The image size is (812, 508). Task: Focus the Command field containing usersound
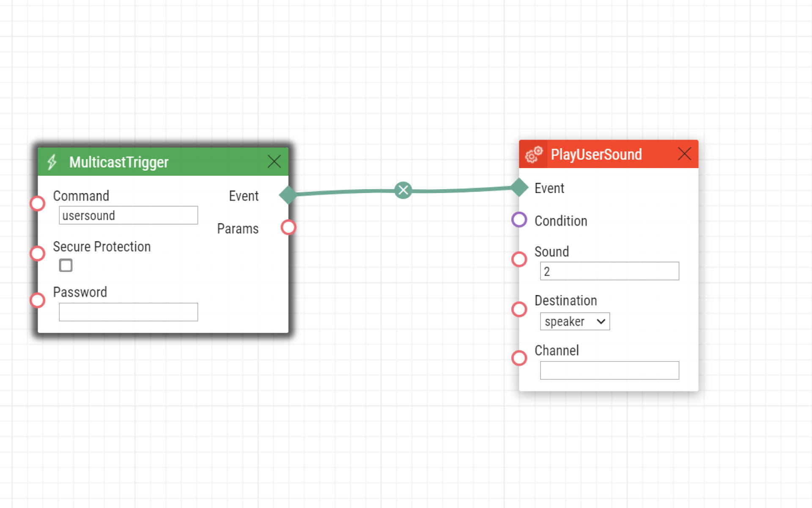[128, 215]
